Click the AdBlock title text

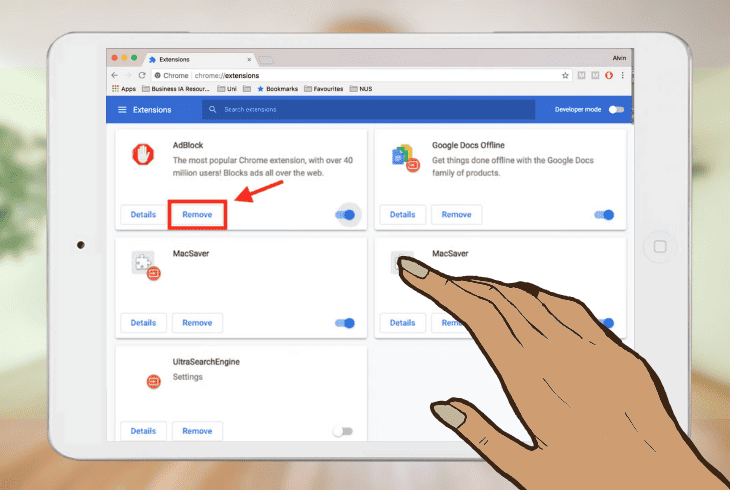click(188, 145)
